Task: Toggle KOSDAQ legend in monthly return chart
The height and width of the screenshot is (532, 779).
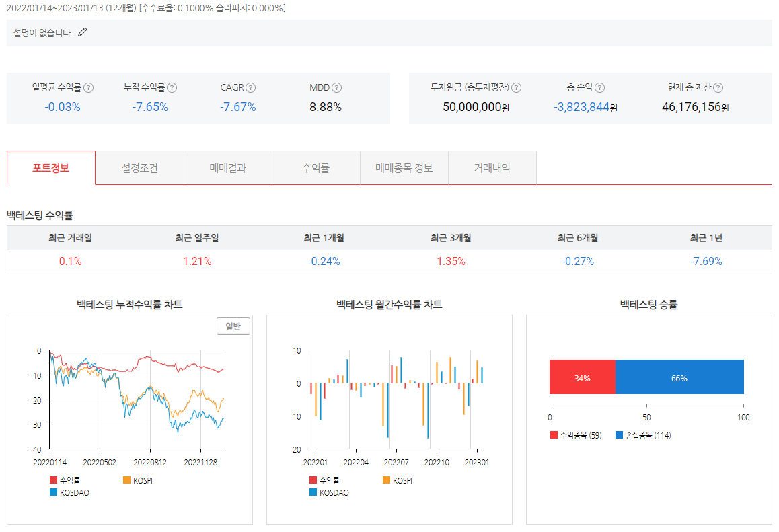Action: [x=329, y=493]
